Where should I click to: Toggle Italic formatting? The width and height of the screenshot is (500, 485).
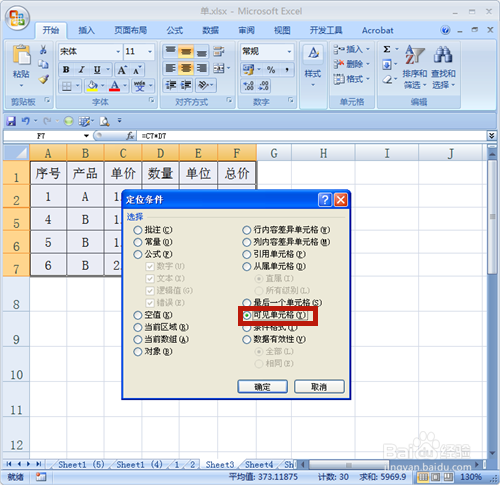tap(81, 70)
